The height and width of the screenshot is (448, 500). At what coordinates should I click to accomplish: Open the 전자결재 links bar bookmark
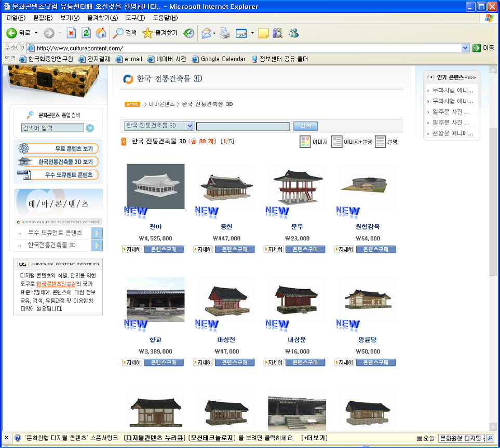94,59
